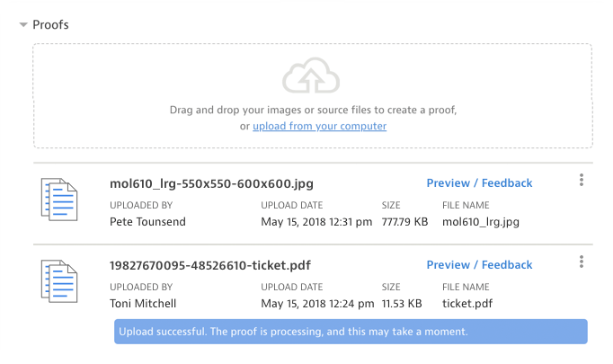Image resolution: width=613 pixels, height=364 pixels.
Task: Select uploader name Pete Tounsend
Action: click(x=147, y=221)
